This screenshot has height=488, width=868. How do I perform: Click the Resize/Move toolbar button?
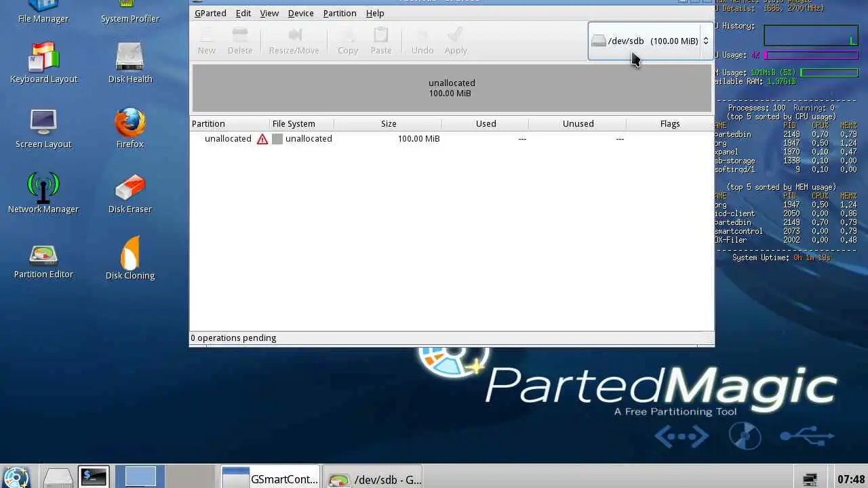click(294, 41)
